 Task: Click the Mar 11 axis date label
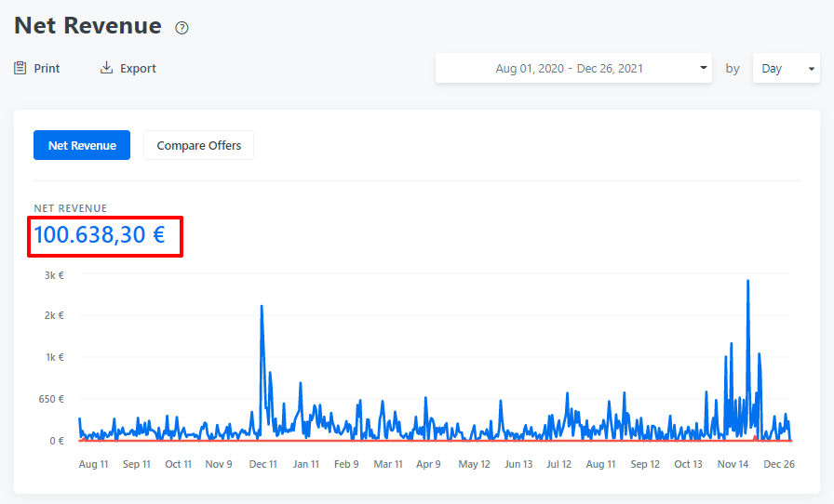[388, 464]
